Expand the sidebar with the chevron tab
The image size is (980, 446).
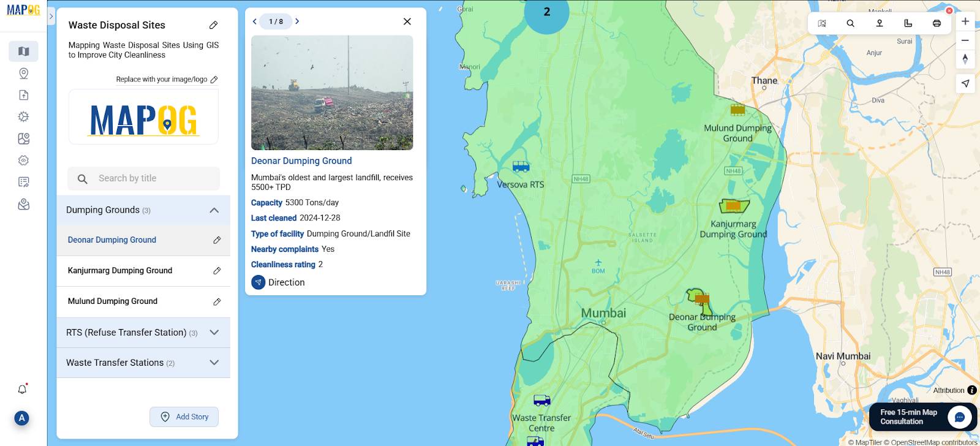coord(51,17)
